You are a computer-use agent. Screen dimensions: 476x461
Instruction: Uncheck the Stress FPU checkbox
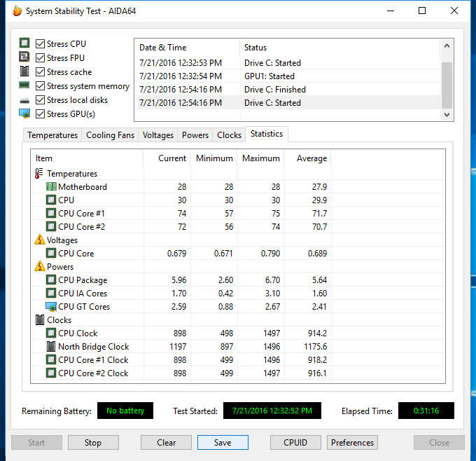click(x=41, y=57)
